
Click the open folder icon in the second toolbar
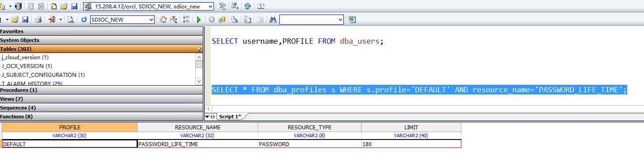coord(15,19)
